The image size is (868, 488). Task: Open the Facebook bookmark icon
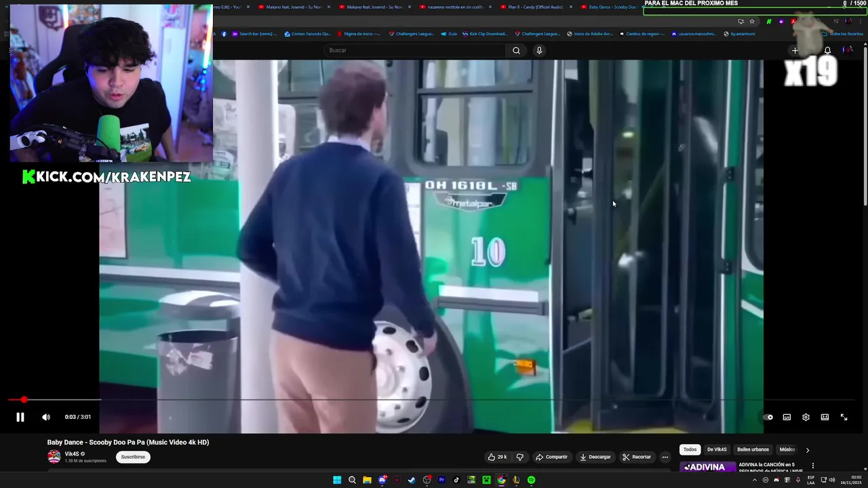pyautogui.click(x=224, y=34)
